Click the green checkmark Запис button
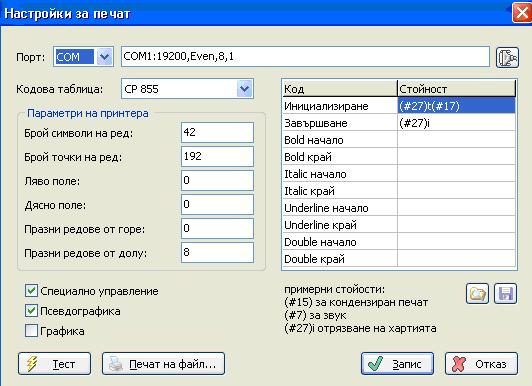The height and width of the screenshot is (386, 532). 397,364
